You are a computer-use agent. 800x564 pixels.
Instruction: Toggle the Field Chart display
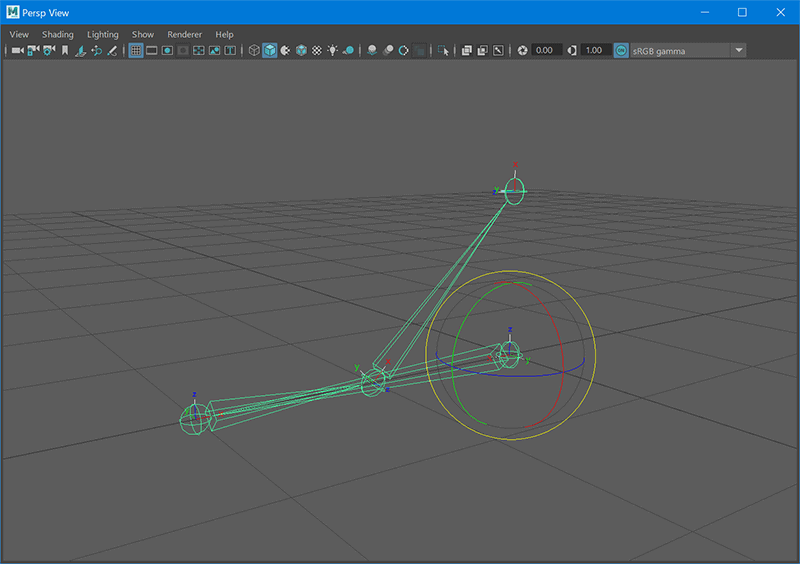click(x=199, y=50)
